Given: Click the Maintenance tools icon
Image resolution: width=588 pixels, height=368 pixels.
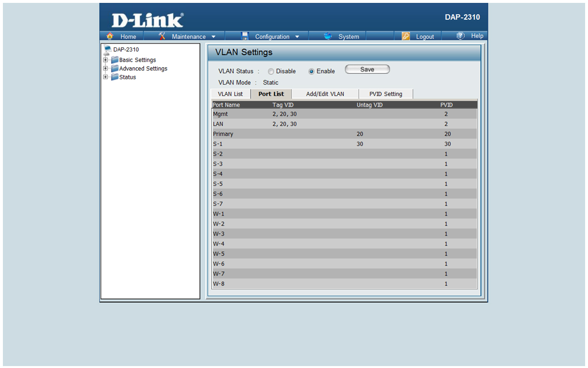Looking at the screenshot, I should click(162, 36).
